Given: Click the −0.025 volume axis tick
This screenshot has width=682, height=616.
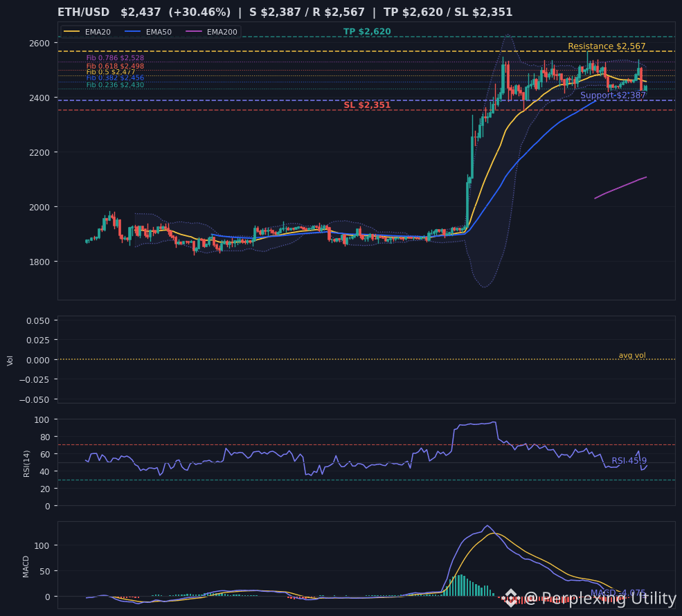Looking at the screenshot, I should (x=35, y=379).
